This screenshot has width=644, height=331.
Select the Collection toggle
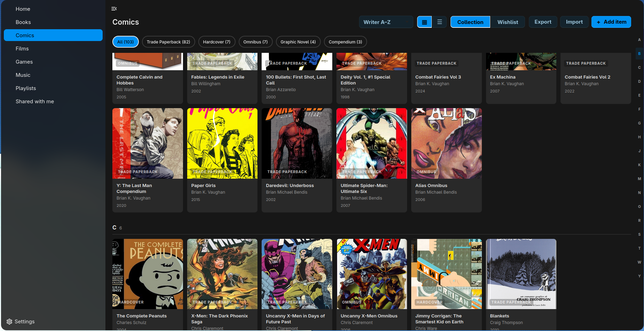click(470, 22)
